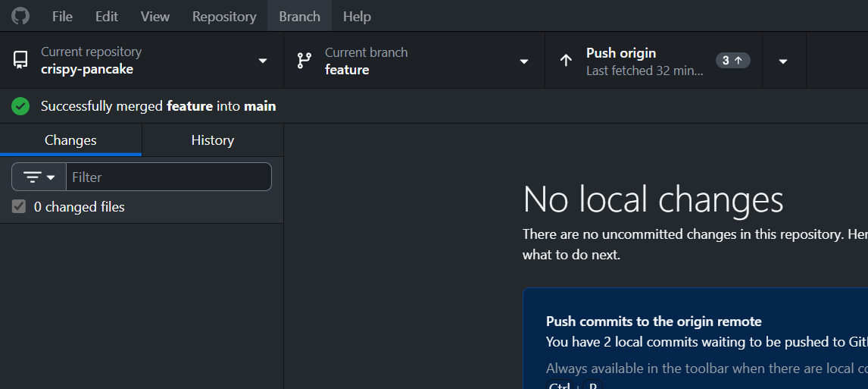The height and width of the screenshot is (389, 868).
Task: Open the File menu
Action: 62,16
